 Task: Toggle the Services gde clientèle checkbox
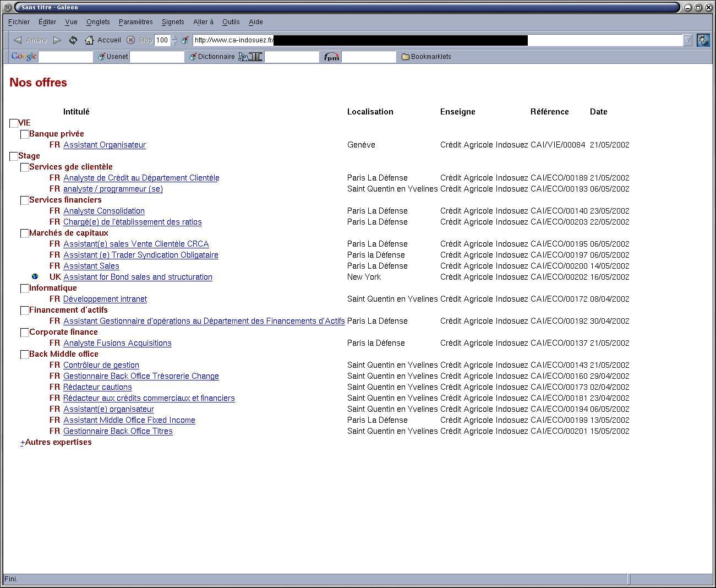point(25,167)
